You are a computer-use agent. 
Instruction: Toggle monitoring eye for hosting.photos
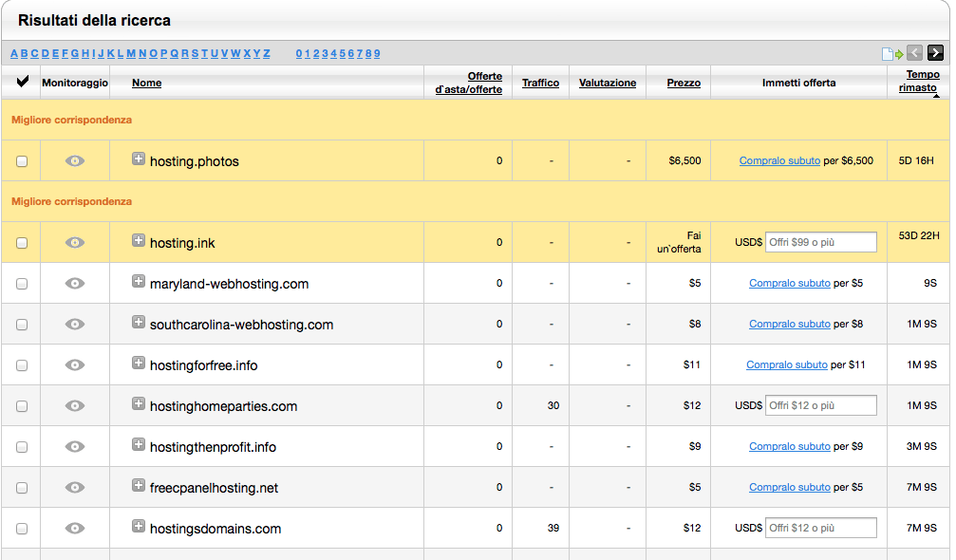point(74,160)
